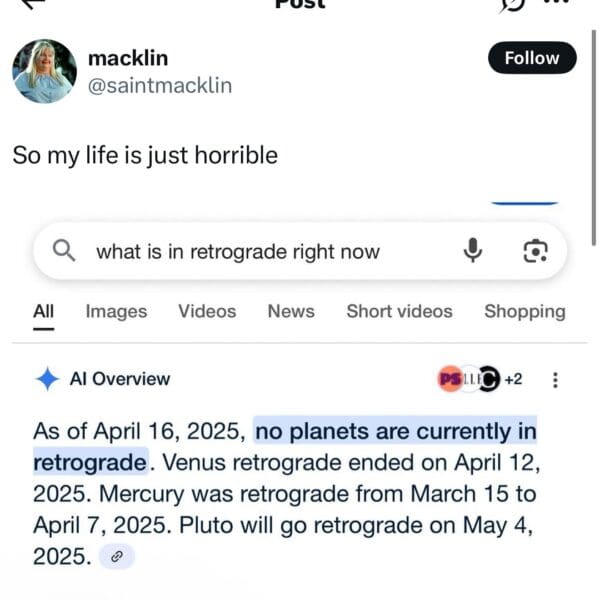The width and height of the screenshot is (600, 600).
Task: Switch to the Images tab
Action: coord(116,311)
